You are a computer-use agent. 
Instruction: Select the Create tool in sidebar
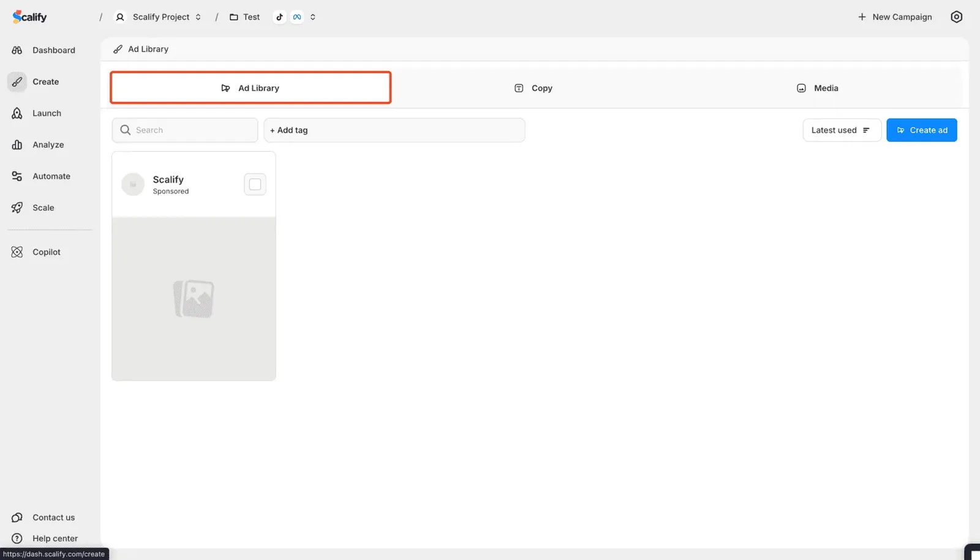click(45, 81)
